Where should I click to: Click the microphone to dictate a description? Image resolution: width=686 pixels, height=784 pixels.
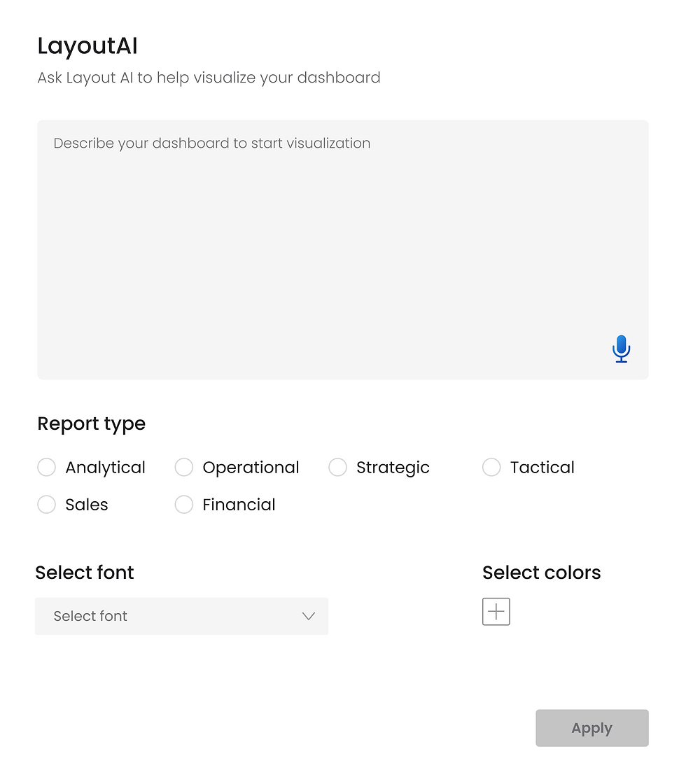click(x=621, y=349)
